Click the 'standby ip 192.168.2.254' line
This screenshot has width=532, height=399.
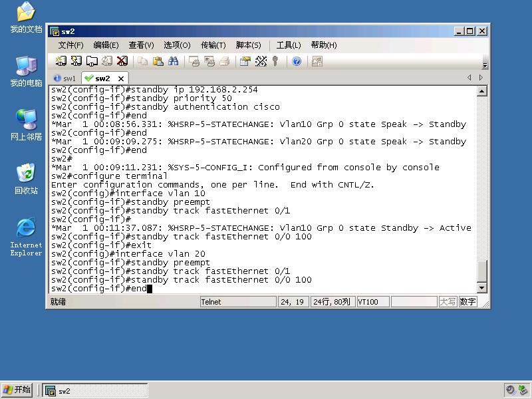point(154,90)
